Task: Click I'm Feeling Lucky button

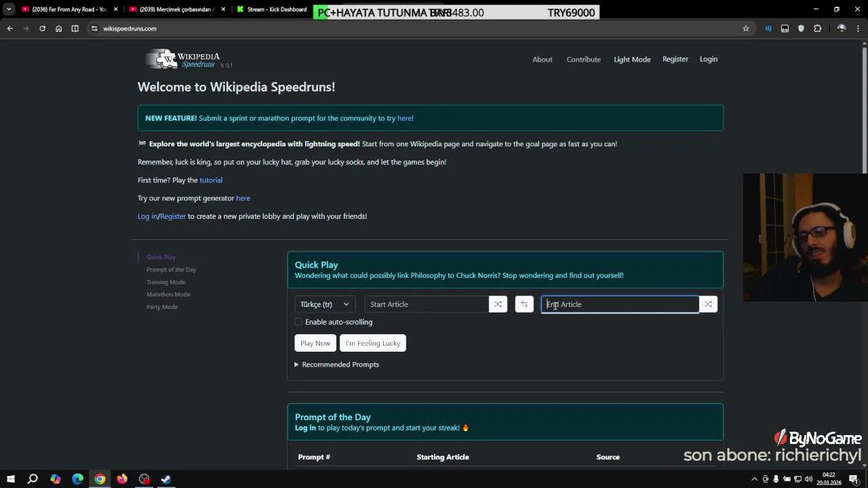Action: click(x=373, y=343)
